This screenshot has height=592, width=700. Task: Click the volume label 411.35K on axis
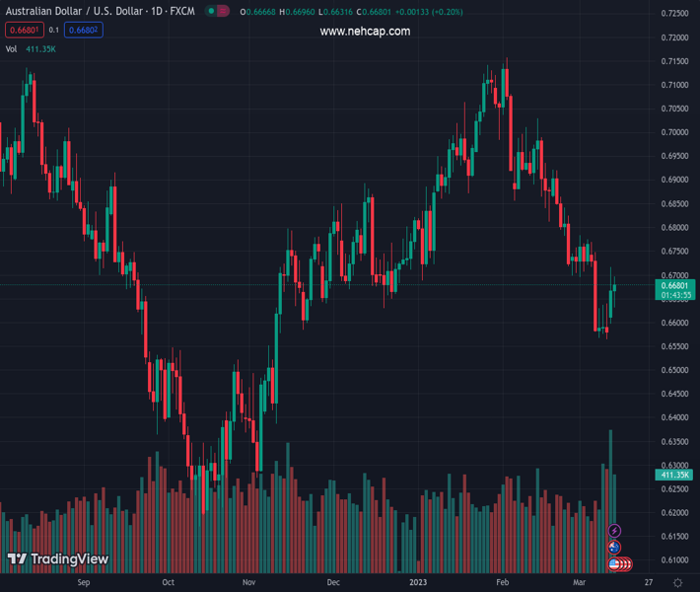pyautogui.click(x=675, y=476)
